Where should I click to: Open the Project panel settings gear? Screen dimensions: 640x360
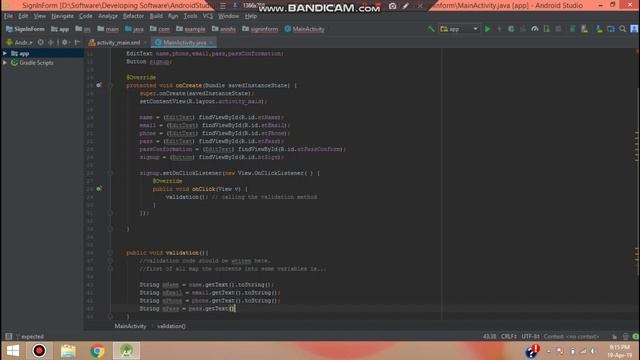point(64,42)
